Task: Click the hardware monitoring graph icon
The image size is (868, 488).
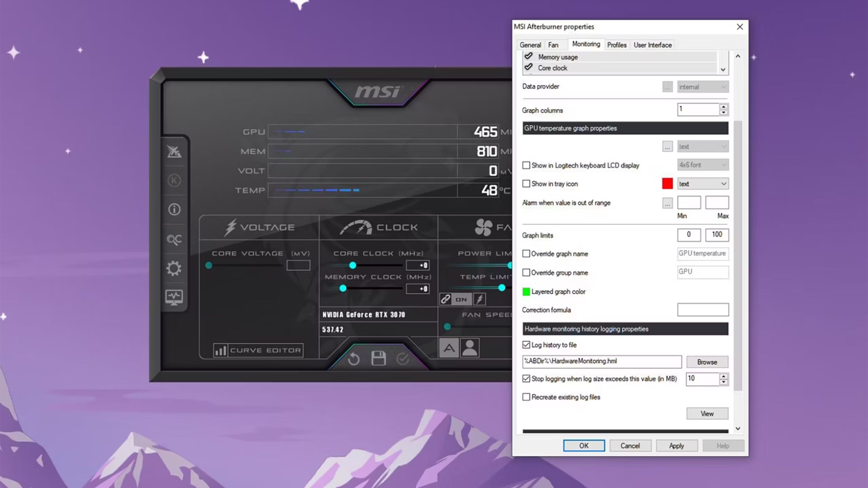Action: pyautogui.click(x=174, y=296)
